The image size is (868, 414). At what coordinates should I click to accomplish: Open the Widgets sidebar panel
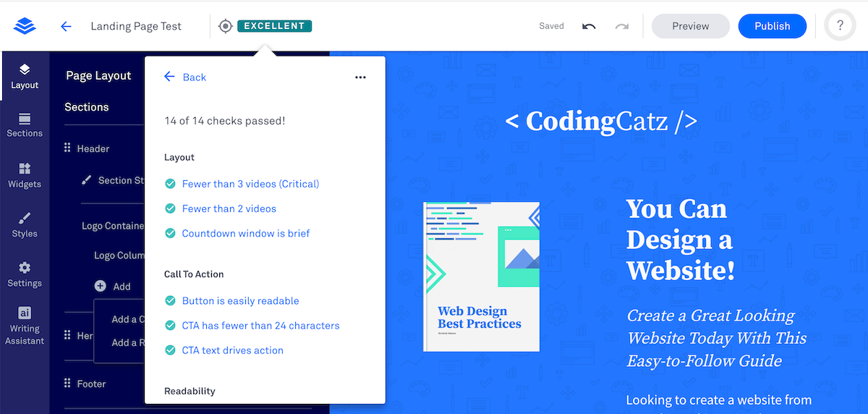[x=25, y=175]
